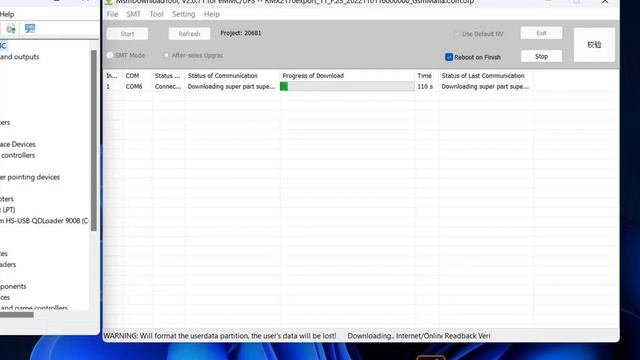Select pointing devices entry in Device Manager

pyautogui.click(x=30, y=177)
